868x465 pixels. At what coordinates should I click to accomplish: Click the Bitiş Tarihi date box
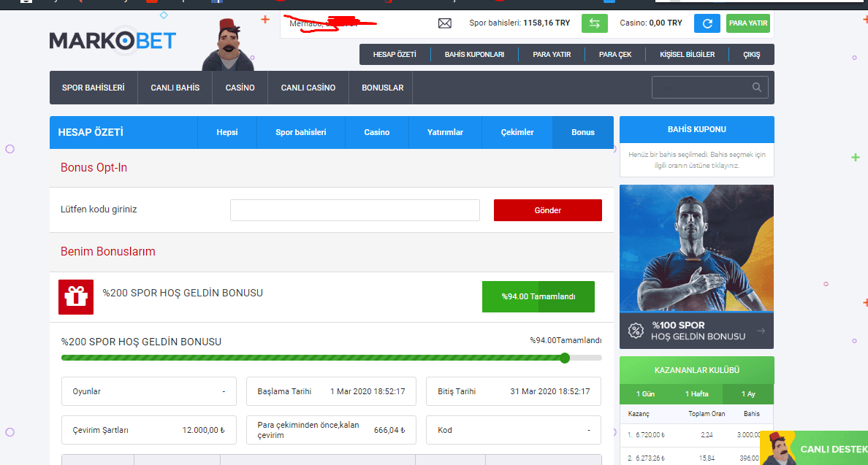513,391
